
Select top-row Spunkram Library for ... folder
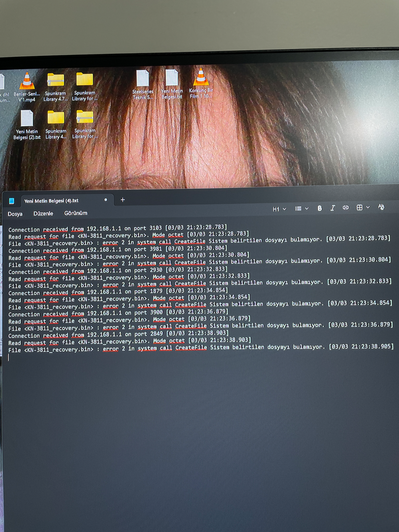click(85, 86)
